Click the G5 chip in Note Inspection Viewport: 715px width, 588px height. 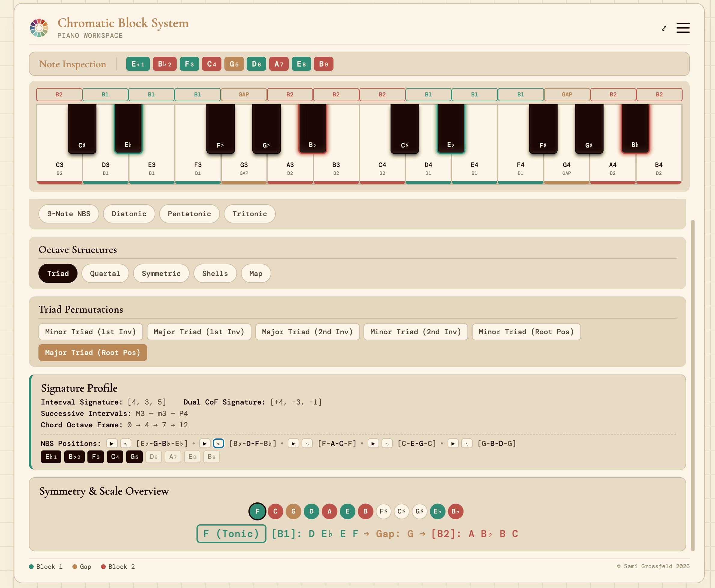coord(234,64)
